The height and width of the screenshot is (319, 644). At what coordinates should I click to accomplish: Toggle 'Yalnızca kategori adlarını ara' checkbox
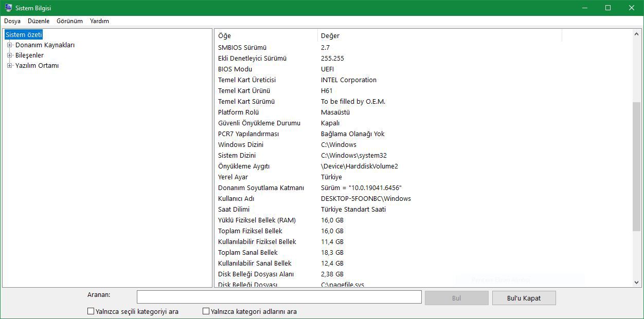click(206, 311)
